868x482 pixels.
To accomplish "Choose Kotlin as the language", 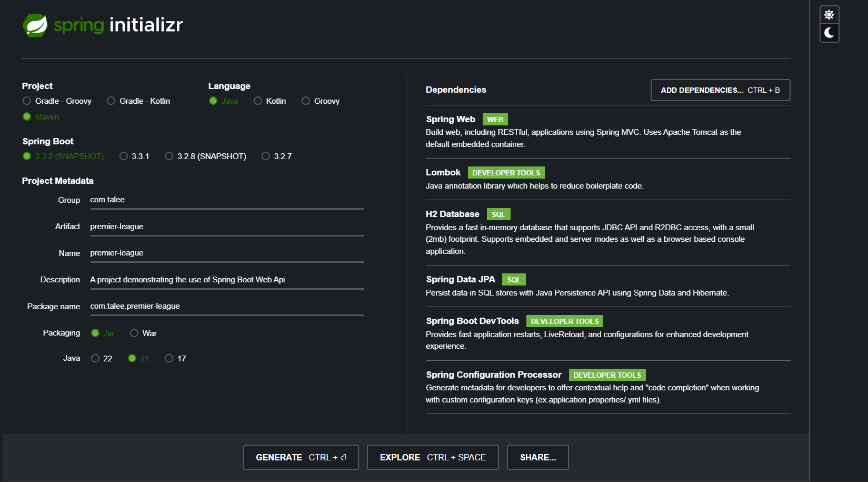I will pos(270,101).
